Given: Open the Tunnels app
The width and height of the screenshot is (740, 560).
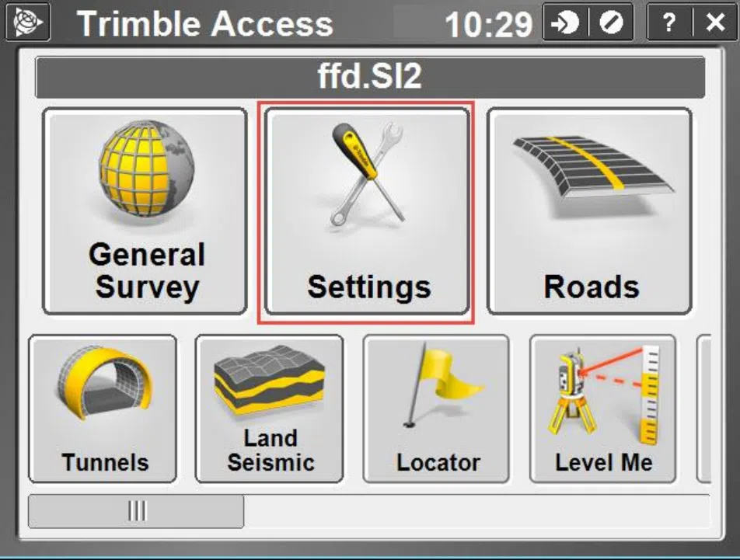Looking at the screenshot, I should coord(103,409).
